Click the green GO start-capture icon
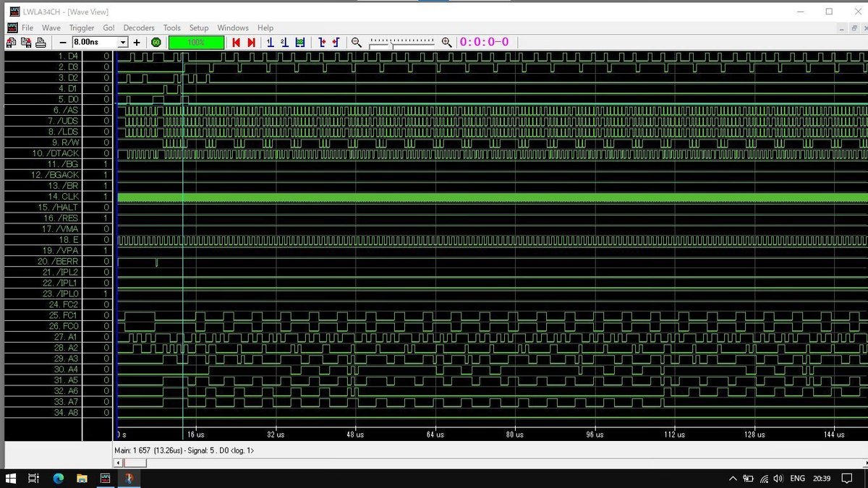This screenshot has height=488, width=868. click(x=156, y=43)
